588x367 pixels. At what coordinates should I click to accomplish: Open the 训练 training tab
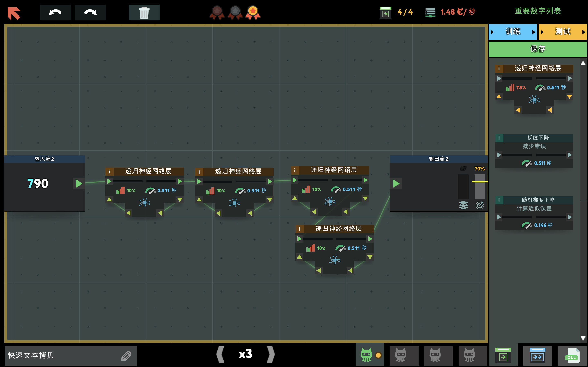coord(512,32)
